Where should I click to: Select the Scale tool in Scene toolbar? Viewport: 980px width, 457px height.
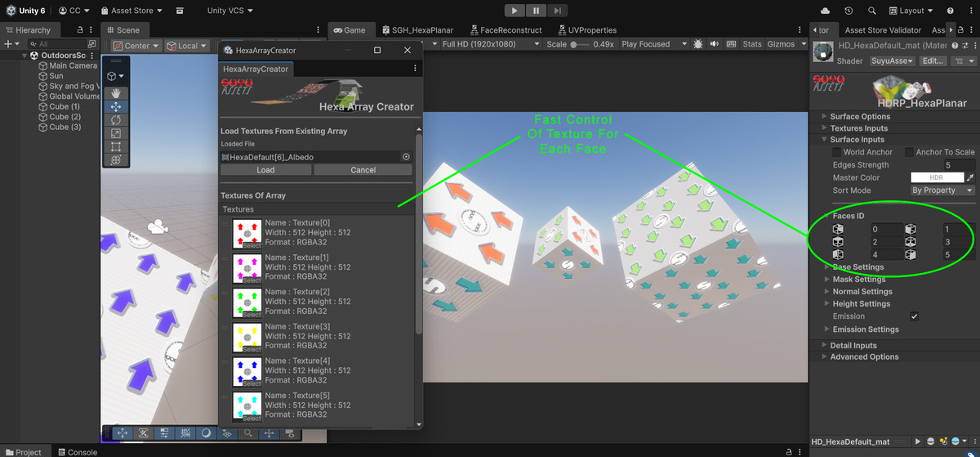[x=116, y=133]
